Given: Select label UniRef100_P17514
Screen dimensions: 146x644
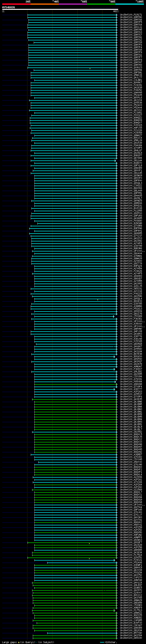Looking at the screenshot, I should [x=131, y=555].
